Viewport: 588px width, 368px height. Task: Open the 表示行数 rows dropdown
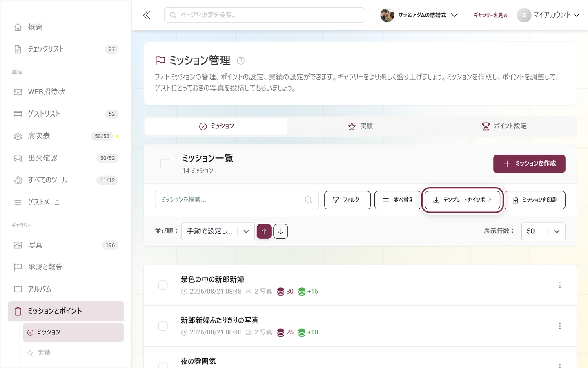coord(543,231)
